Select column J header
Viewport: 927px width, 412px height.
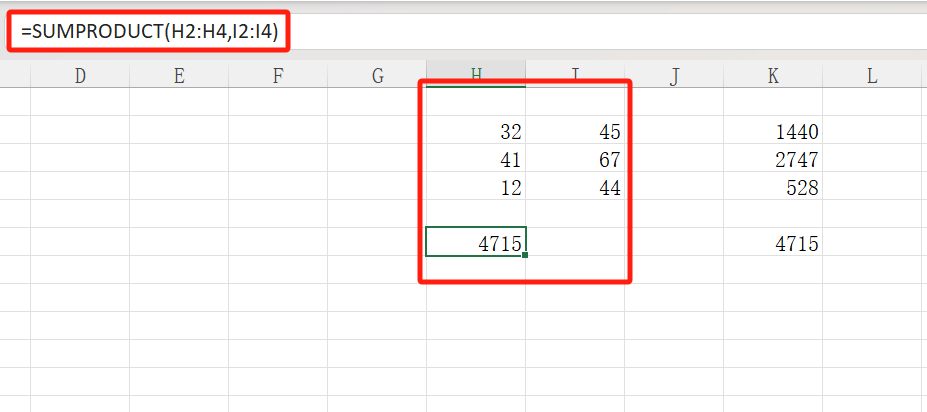(675, 75)
